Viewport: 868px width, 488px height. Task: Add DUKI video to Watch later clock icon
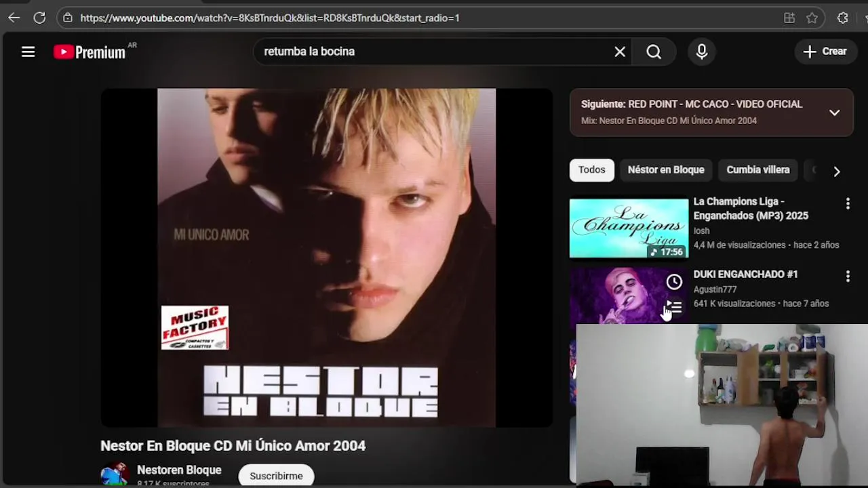click(674, 282)
